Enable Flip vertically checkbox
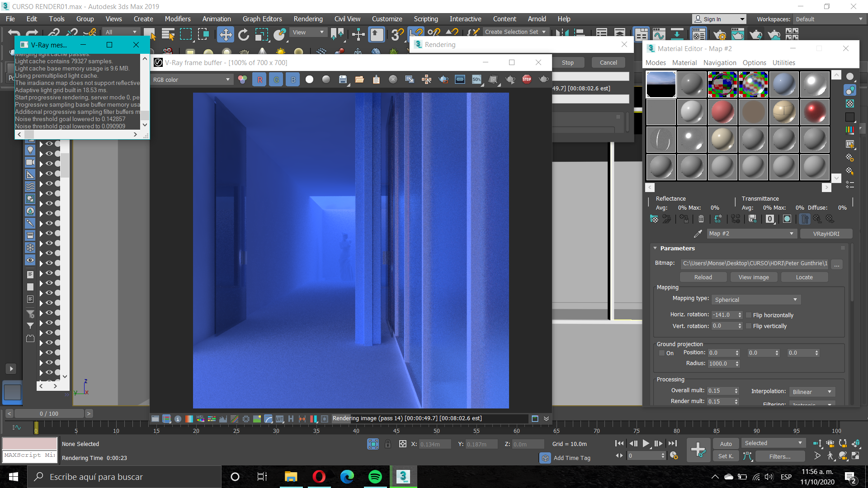The image size is (868, 488). pyautogui.click(x=749, y=326)
